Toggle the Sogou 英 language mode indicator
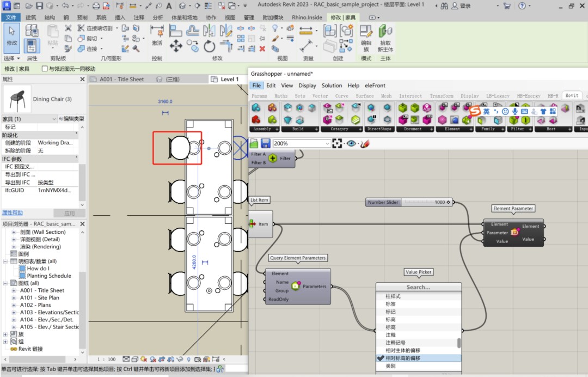 [x=486, y=112]
